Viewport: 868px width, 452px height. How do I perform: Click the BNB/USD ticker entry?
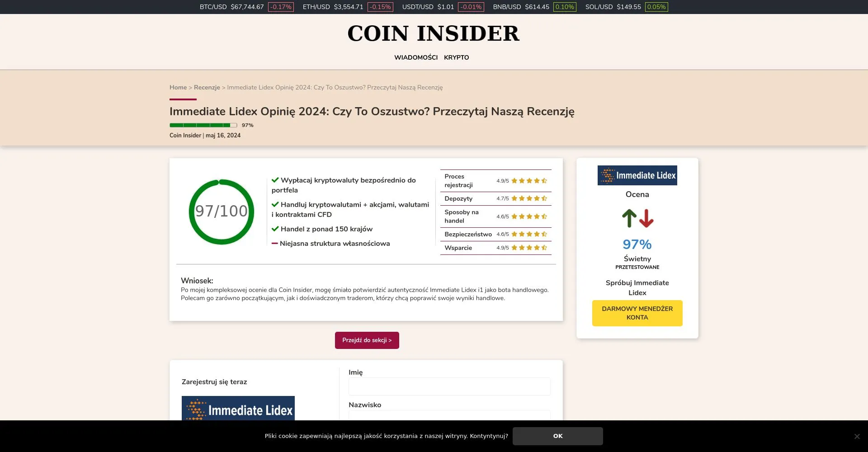tap(535, 7)
